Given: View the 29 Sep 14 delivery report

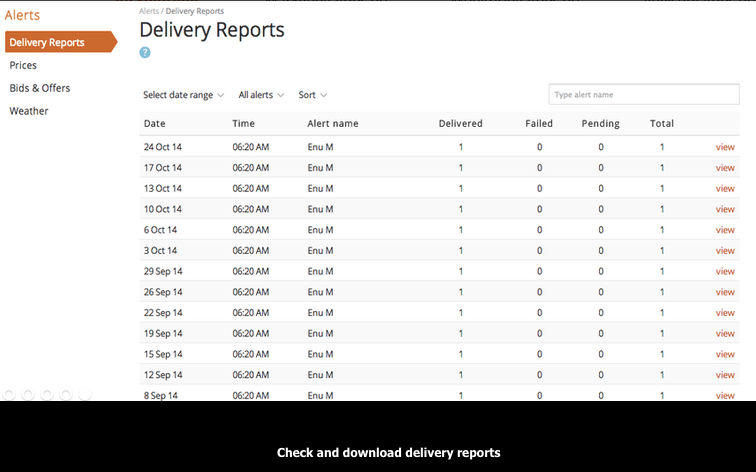Looking at the screenshot, I should pos(725,271).
